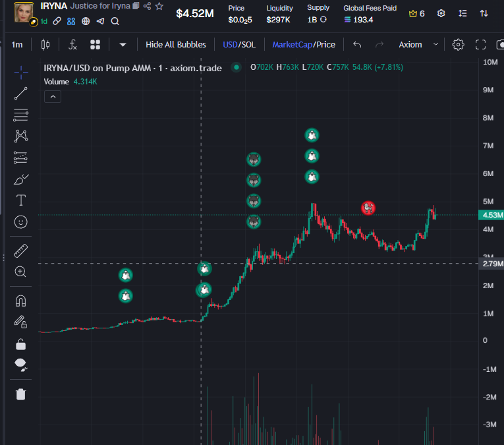Click the Liquidity $297K value
This screenshot has width=504, height=445.
coord(278,20)
